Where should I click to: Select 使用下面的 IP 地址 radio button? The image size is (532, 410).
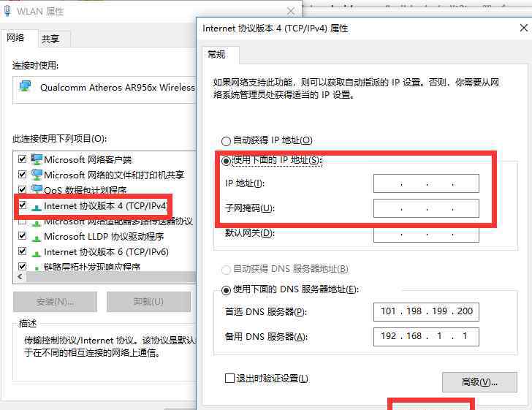pos(226,160)
